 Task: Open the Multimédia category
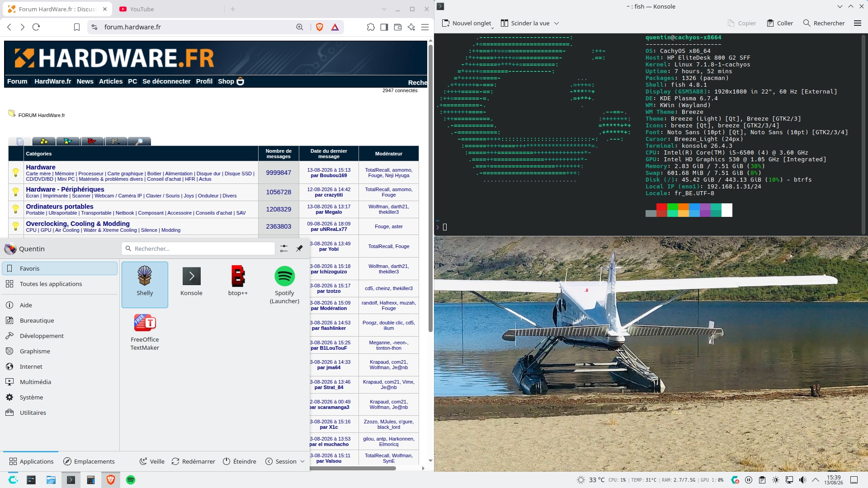tap(60, 382)
